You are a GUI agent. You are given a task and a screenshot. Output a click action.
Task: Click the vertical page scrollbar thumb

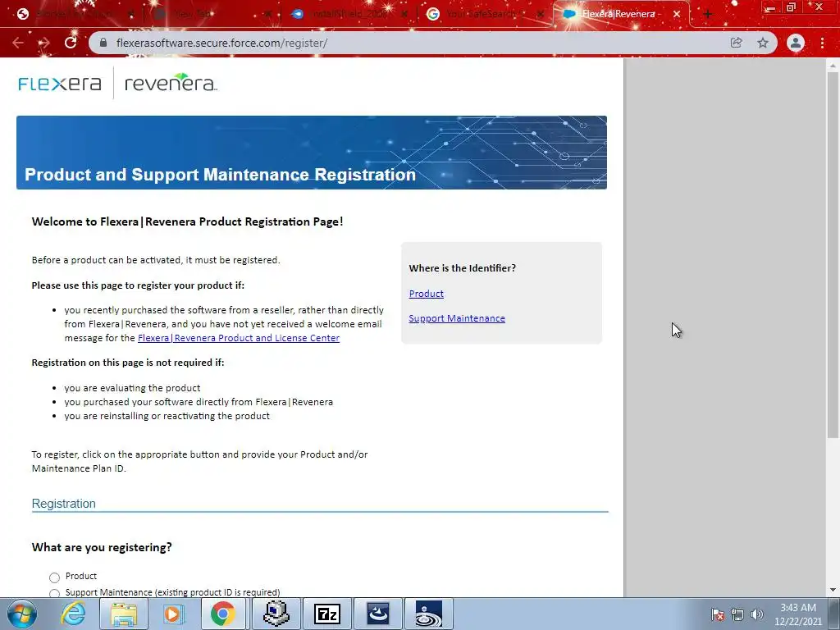[833, 254]
